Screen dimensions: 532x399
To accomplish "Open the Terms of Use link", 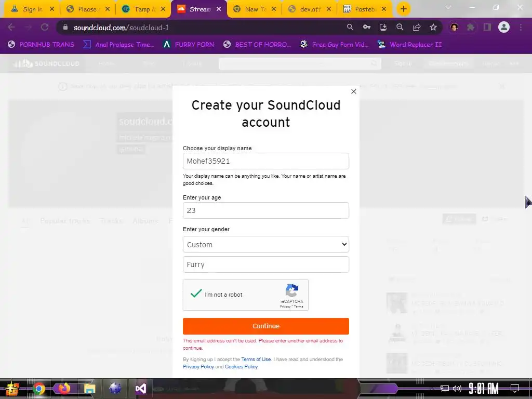I will click(256, 360).
